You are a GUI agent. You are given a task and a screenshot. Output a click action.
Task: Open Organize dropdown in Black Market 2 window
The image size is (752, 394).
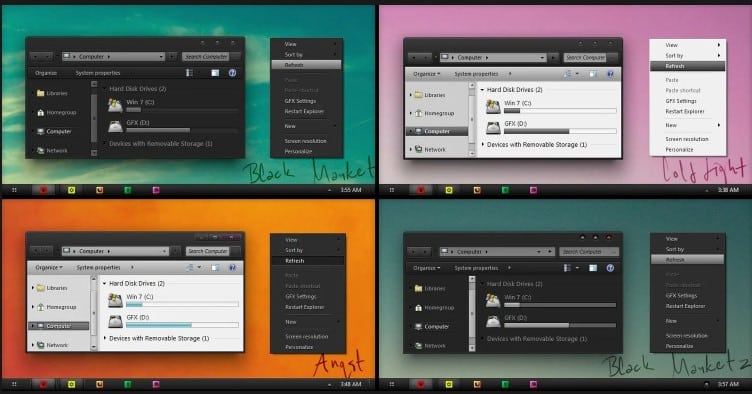[427, 268]
